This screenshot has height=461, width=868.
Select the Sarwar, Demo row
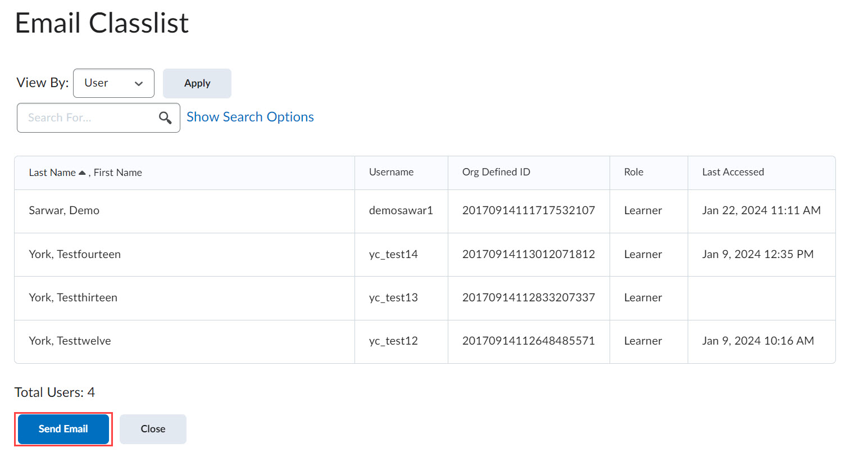pyautogui.click(x=64, y=210)
